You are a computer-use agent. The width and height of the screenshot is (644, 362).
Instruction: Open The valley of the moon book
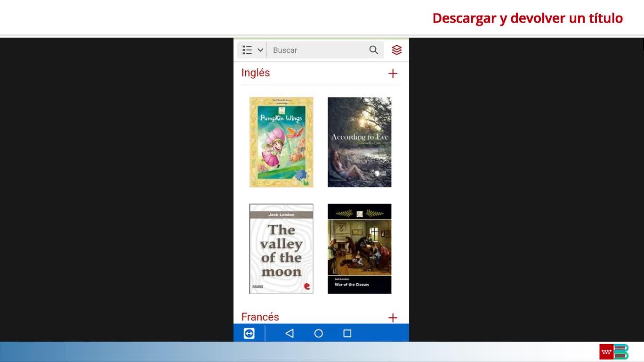(282, 249)
